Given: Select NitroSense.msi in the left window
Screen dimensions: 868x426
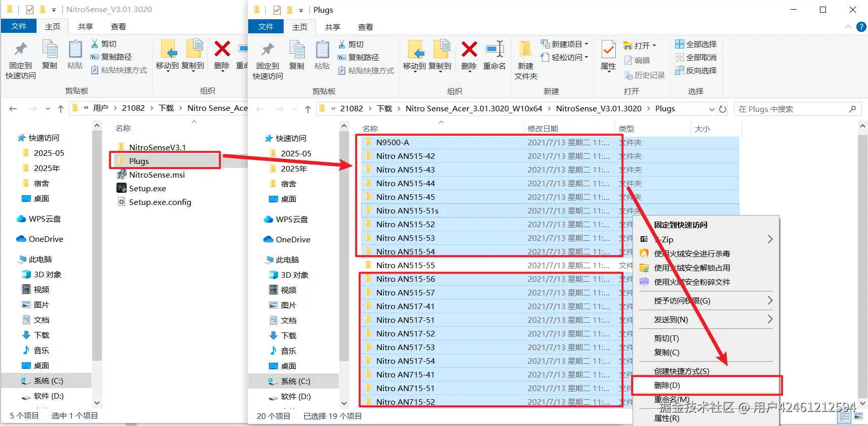Looking at the screenshot, I should [157, 175].
